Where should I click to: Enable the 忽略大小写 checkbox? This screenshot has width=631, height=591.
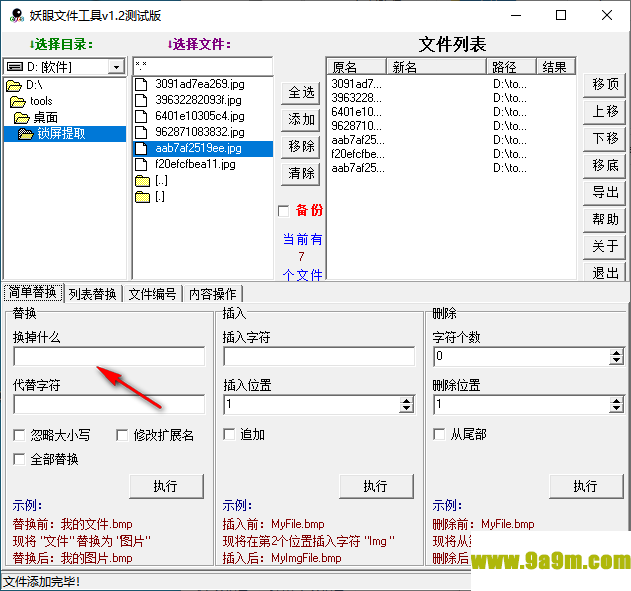click(x=19, y=435)
